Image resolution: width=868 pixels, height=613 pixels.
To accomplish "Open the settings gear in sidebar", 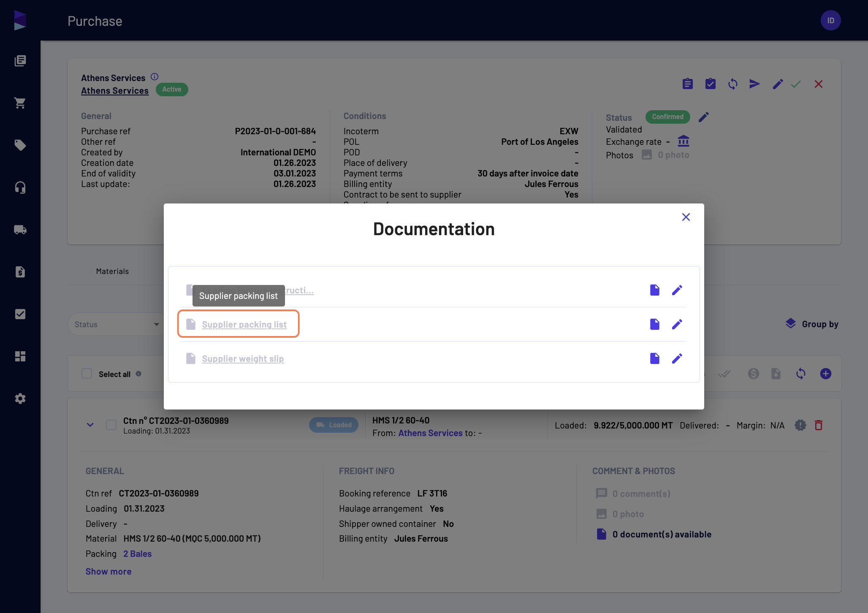I will click(x=20, y=399).
